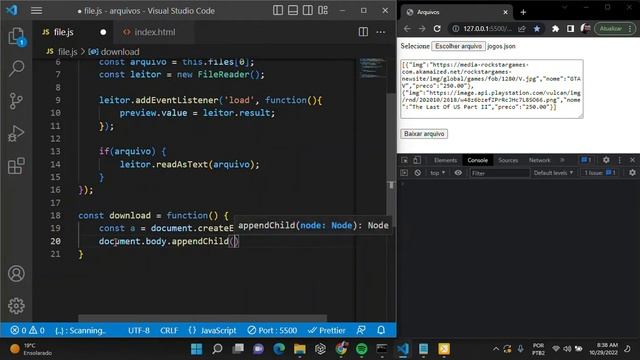This screenshot has height=360, width=640.
Task: Open errors and warnings in status bar
Action: coord(27,330)
